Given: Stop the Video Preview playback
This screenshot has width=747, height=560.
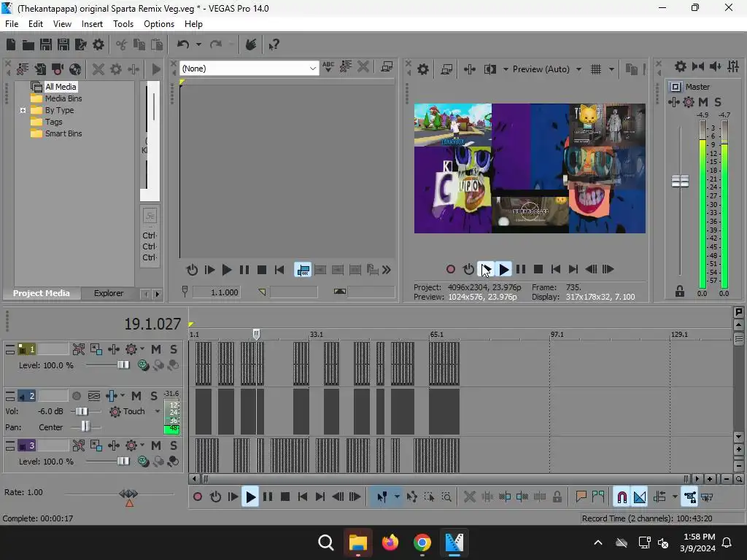Looking at the screenshot, I should coord(538,270).
